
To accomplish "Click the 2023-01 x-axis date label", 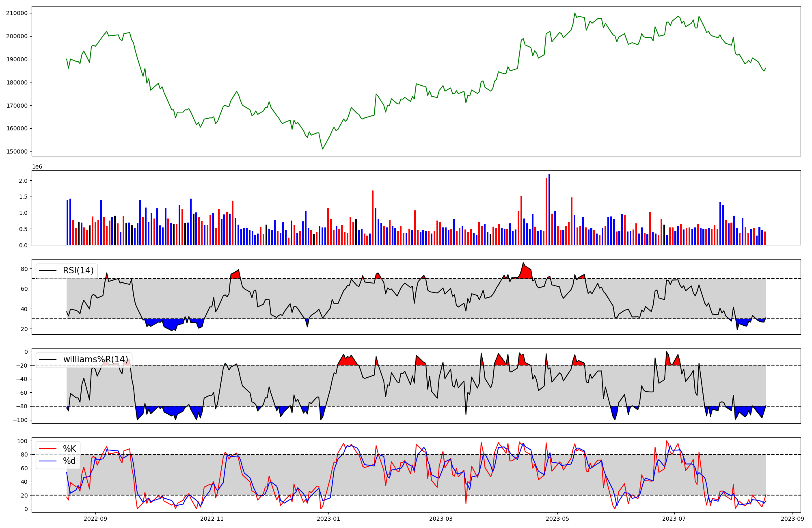I will click(x=328, y=519).
